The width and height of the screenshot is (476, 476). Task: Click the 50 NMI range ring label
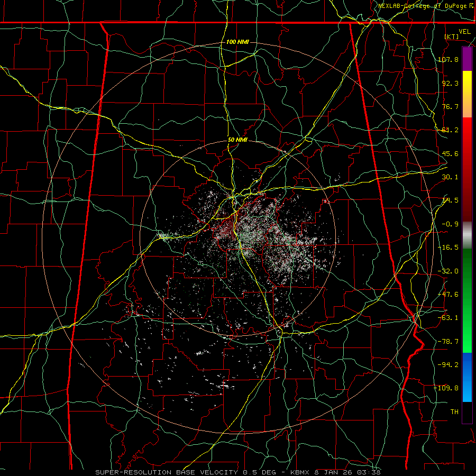[x=237, y=140]
